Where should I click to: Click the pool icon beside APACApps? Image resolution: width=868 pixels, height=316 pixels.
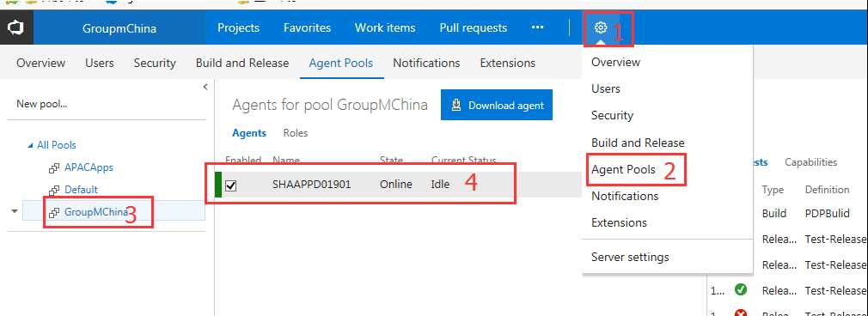(x=54, y=167)
